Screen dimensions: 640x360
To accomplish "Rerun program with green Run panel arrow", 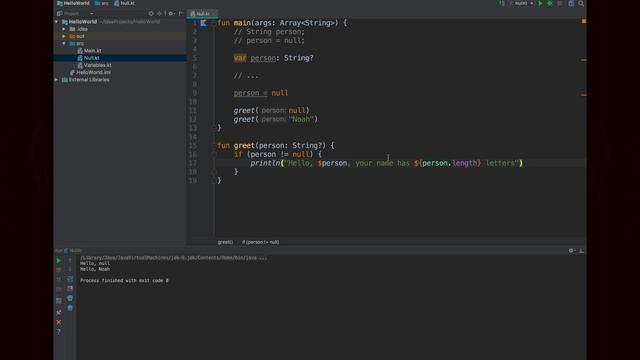I will coord(59,260).
